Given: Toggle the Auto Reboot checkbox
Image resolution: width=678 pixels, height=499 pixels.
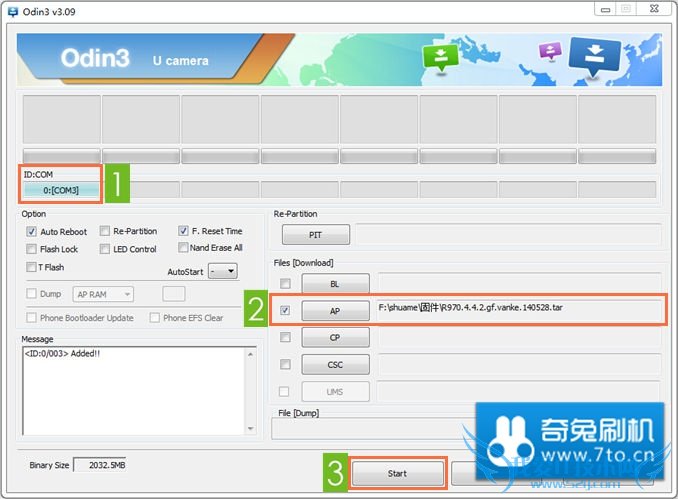Looking at the screenshot, I should 31,231.
